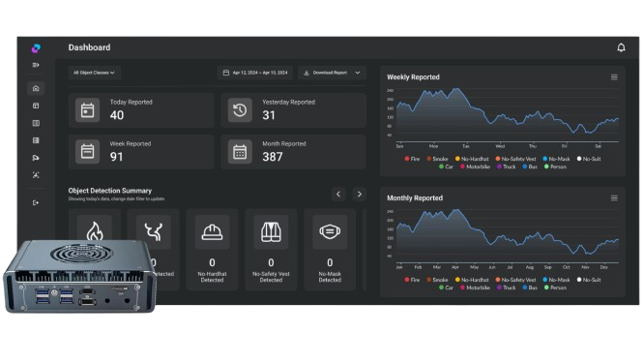Image resolution: width=644 pixels, height=363 pixels.
Task: Toggle Car series in Weekly Reported legend
Action: 446,166
